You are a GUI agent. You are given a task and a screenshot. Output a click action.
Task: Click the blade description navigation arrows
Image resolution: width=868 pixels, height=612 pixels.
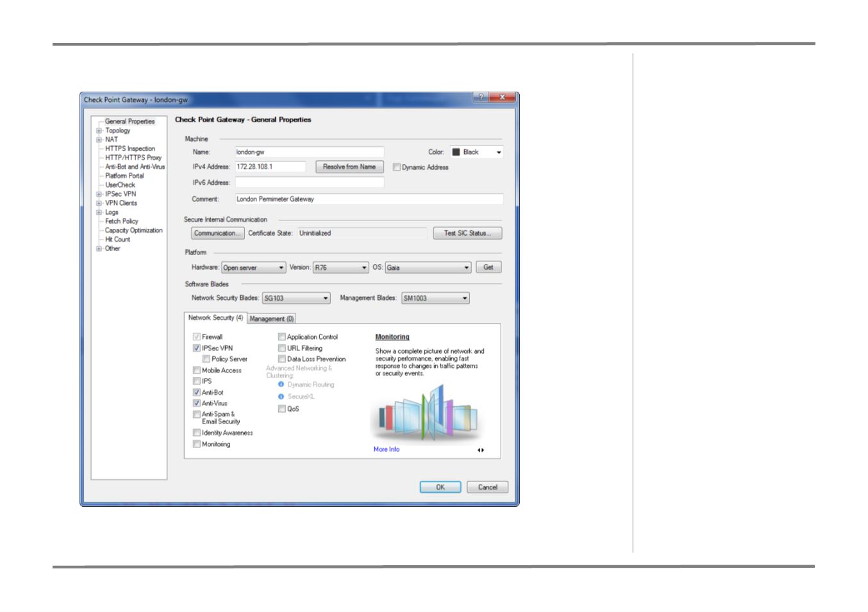[481, 450]
